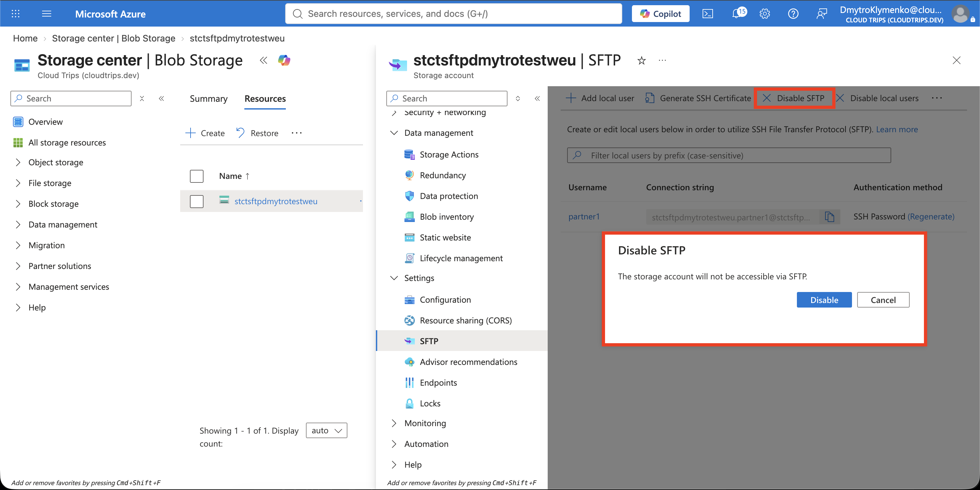Expand File storage in left menu
This screenshot has width=980, height=490.
(x=18, y=183)
